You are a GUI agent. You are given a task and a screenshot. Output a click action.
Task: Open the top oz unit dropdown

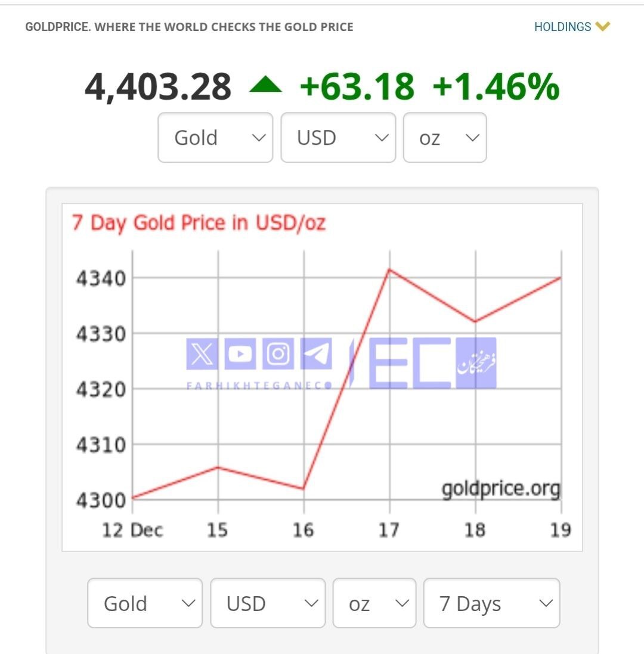(445, 138)
